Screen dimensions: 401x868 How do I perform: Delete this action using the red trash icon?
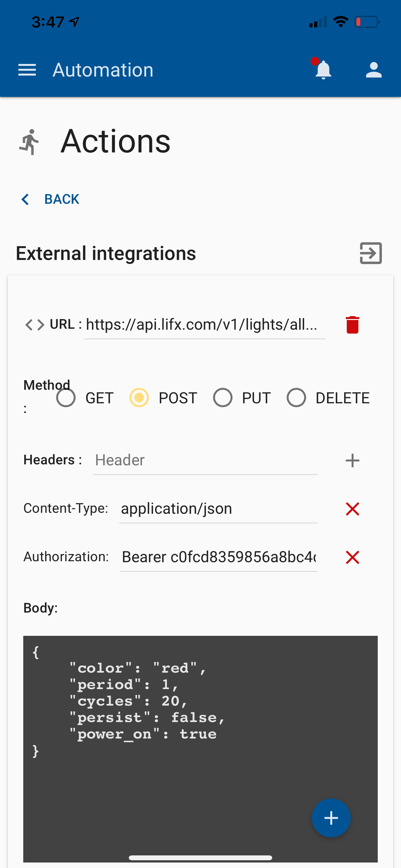(x=353, y=325)
